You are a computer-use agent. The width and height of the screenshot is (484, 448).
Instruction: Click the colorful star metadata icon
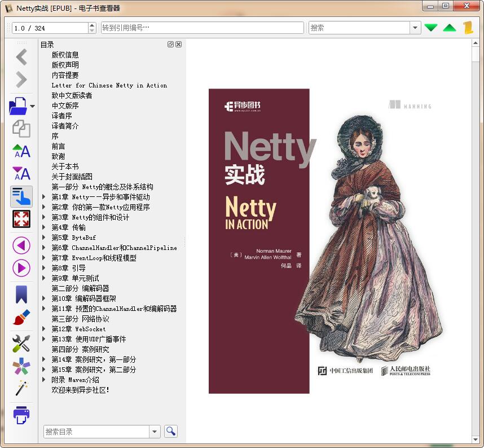point(21,366)
